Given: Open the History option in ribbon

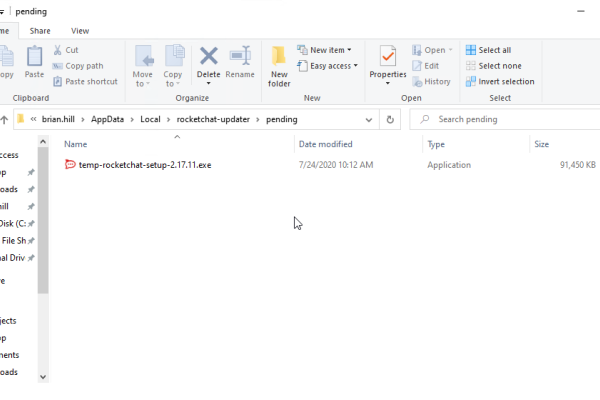Looking at the screenshot, I should [x=431, y=82].
